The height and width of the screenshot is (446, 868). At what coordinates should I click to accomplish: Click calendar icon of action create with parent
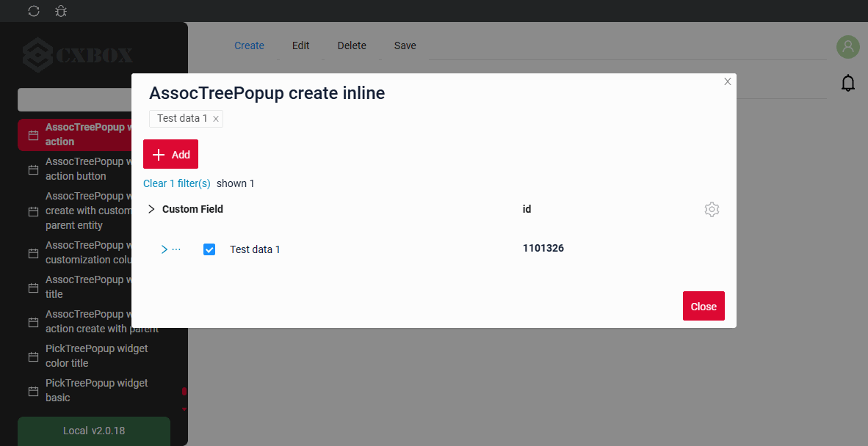pos(33,321)
